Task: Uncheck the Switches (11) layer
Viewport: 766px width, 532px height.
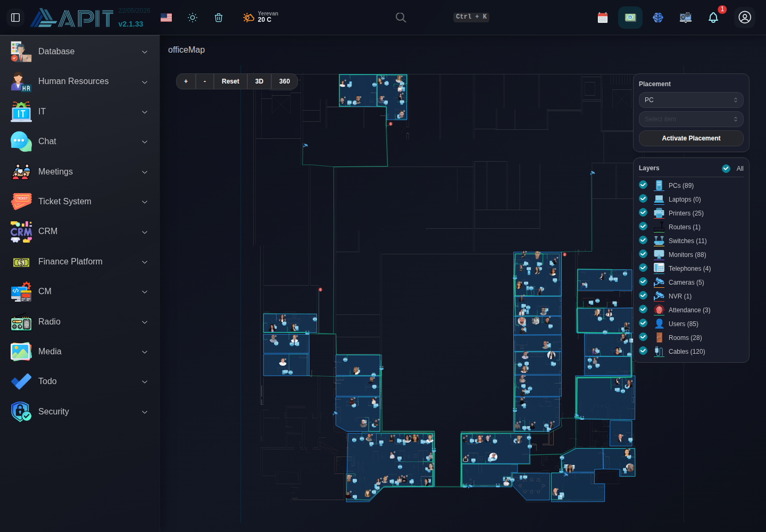Action: coord(643,240)
